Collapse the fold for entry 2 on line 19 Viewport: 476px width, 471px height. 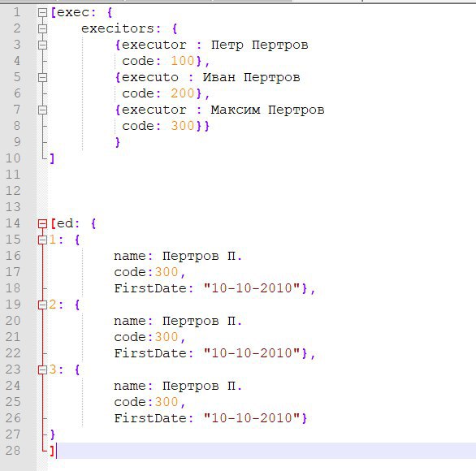pos(42,305)
